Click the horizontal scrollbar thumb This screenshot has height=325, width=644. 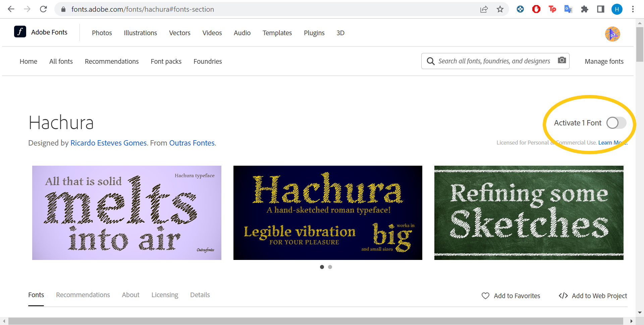click(x=316, y=321)
